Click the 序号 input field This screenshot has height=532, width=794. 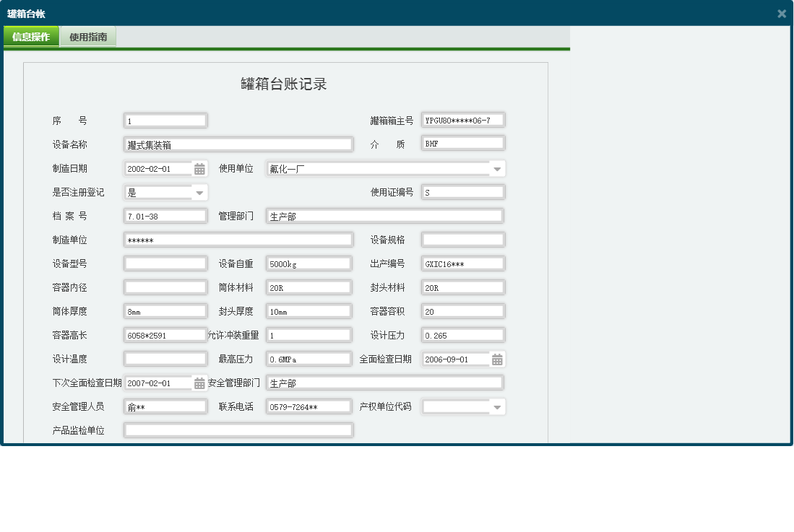165,120
